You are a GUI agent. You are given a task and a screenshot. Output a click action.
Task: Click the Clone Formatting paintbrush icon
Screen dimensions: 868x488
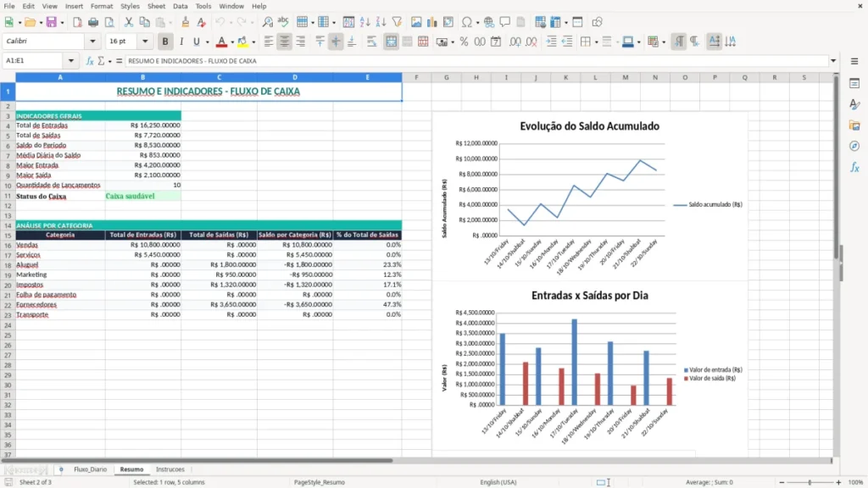click(x=186, y=22)
